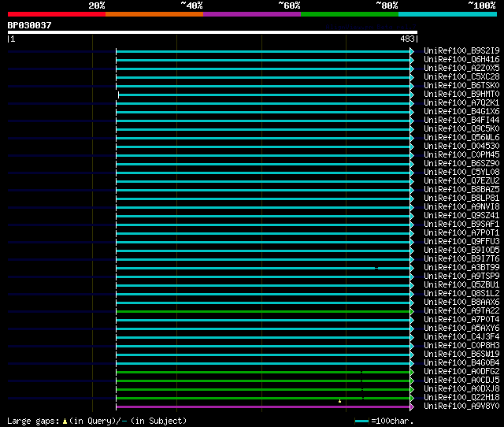The height and width of the screenshot is (427, 504).
Task: Click the UniRef100_A7Q2K1 subject label
Action: (461, 103)
